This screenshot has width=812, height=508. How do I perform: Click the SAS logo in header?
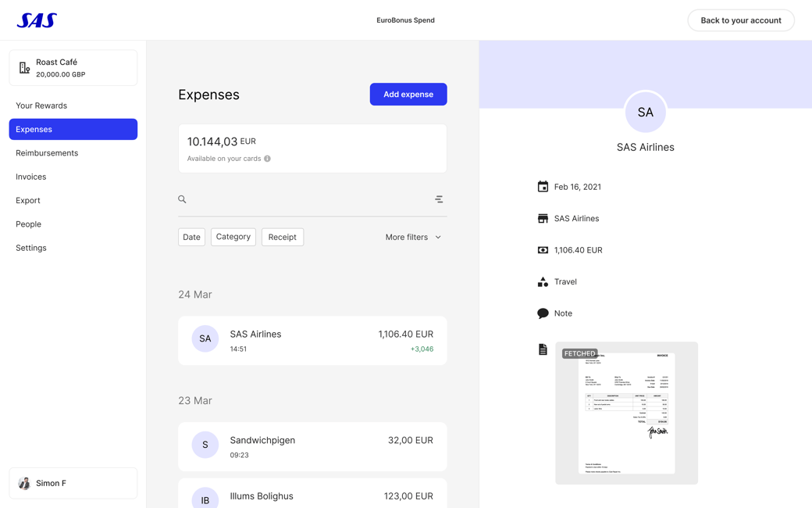click(x=37, y=20)
